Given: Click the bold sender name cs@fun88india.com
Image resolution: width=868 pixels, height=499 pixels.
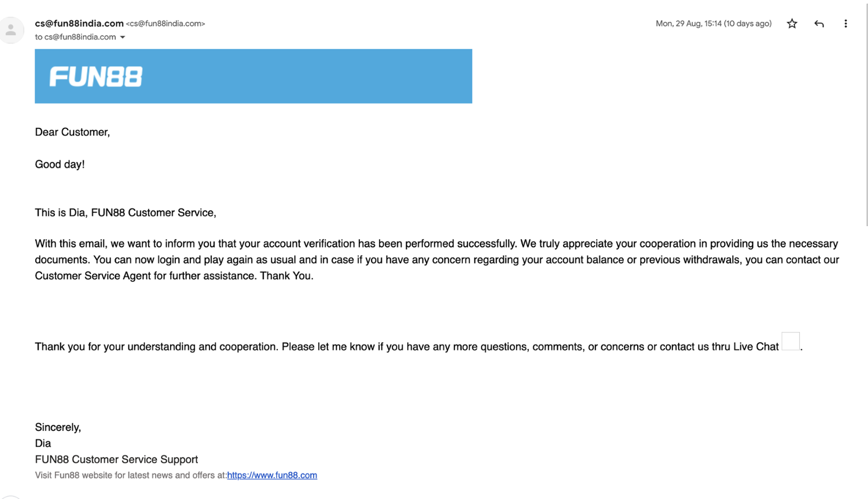Looking at the screenshot, I should (79, 24).
